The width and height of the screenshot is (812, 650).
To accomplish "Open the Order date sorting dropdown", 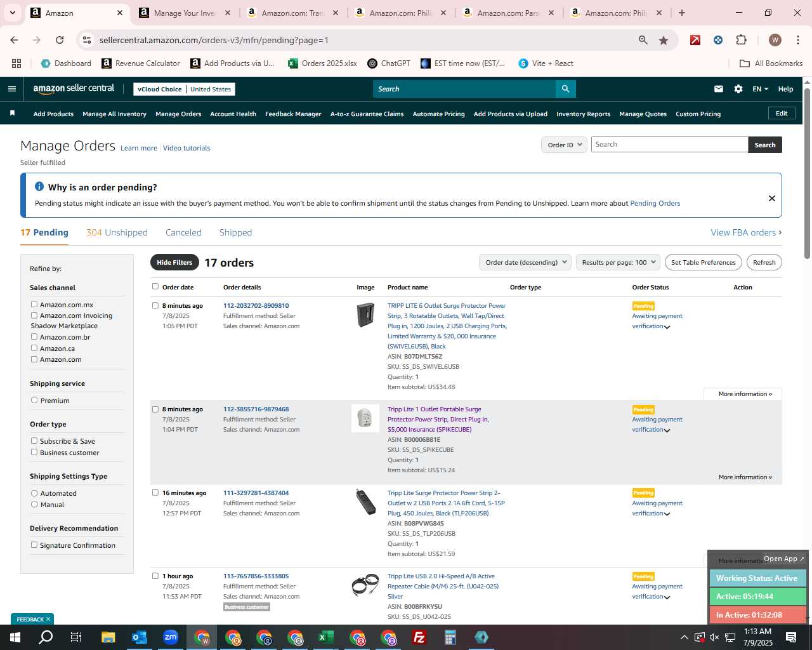I will click(x=525, y=262).
